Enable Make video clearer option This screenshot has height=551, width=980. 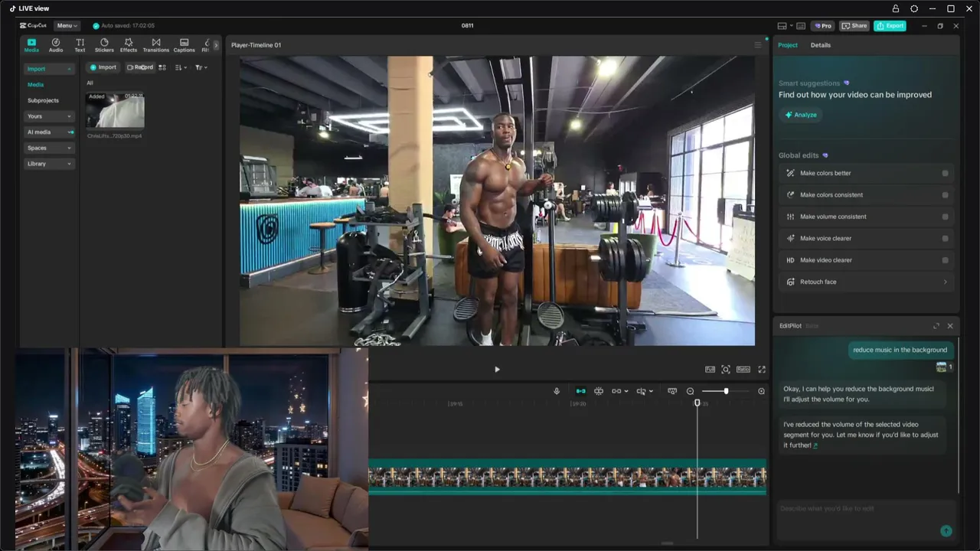tap(945, 260)
